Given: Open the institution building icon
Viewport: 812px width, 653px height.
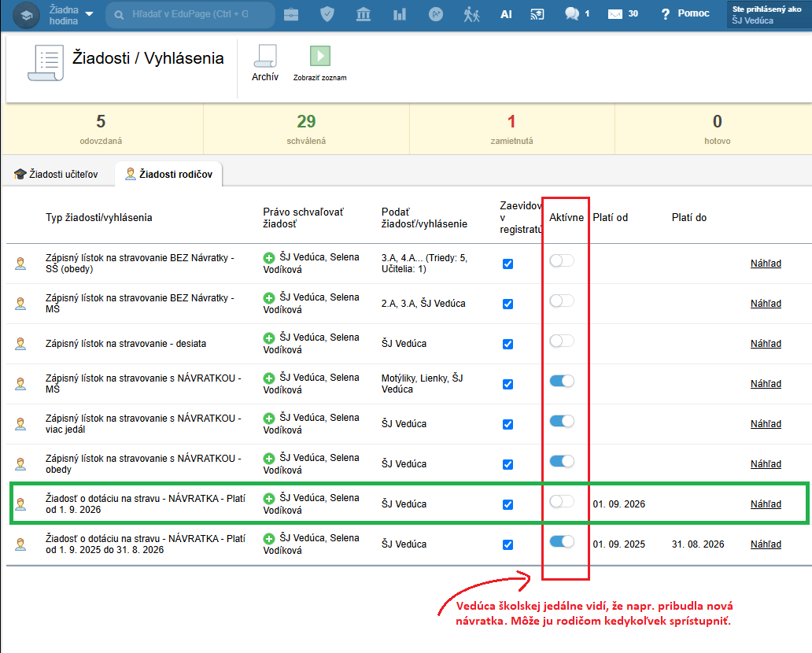Looking at the screenshot, I should [x=364, y=14].
